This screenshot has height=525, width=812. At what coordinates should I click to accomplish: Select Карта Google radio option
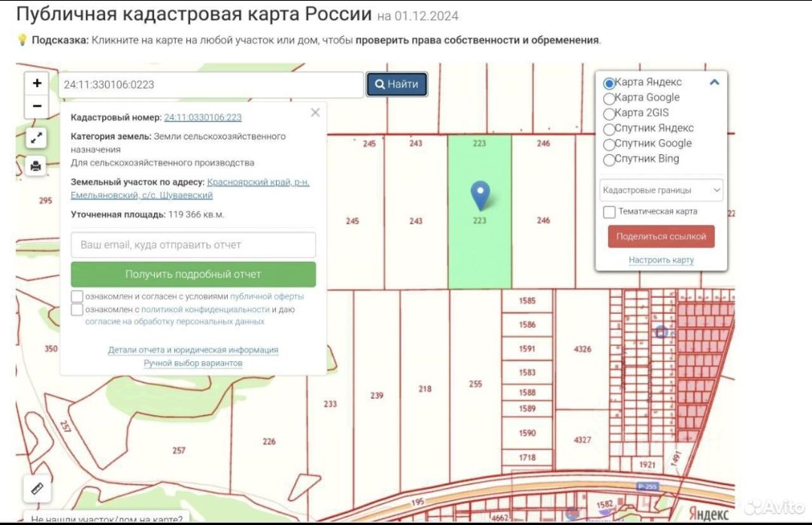pyautogui.click(x=609, y=99)
